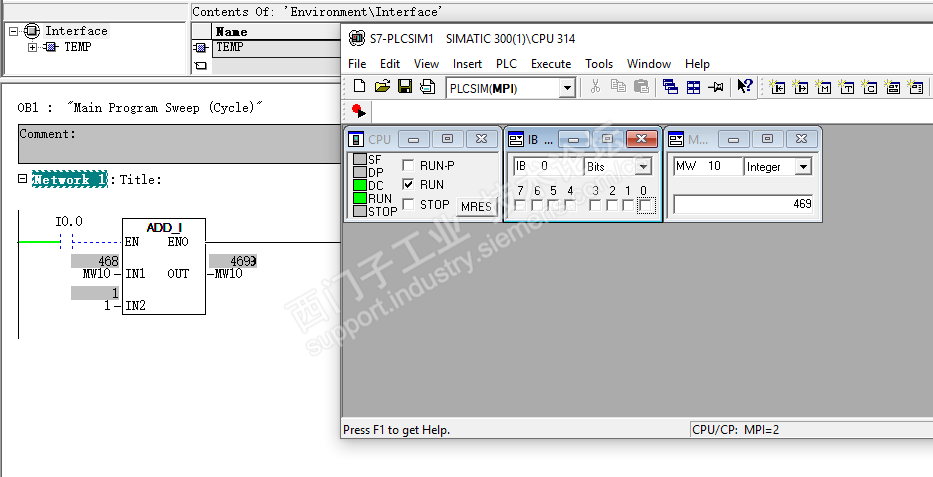Viewport: 933px width, 477px height.
Task: Select the Interface root icon in the tree
Action: [x=32, y=31]
